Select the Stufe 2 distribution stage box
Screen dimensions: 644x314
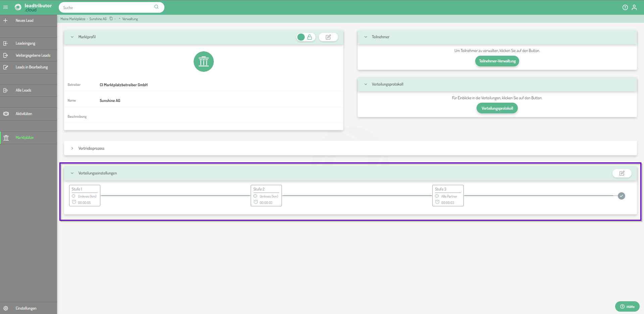tap(266, 196)
